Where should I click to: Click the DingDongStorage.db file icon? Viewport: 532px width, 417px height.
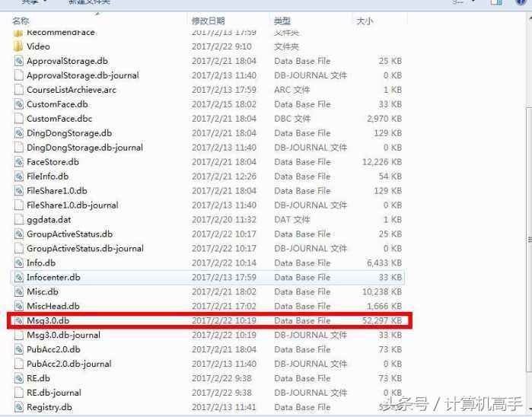tap(19, 133)
